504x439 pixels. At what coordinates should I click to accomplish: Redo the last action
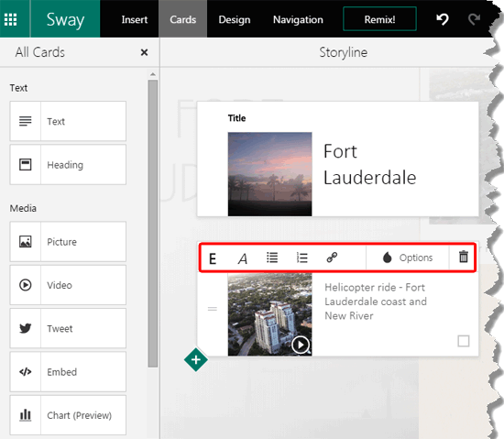point(474,19)
